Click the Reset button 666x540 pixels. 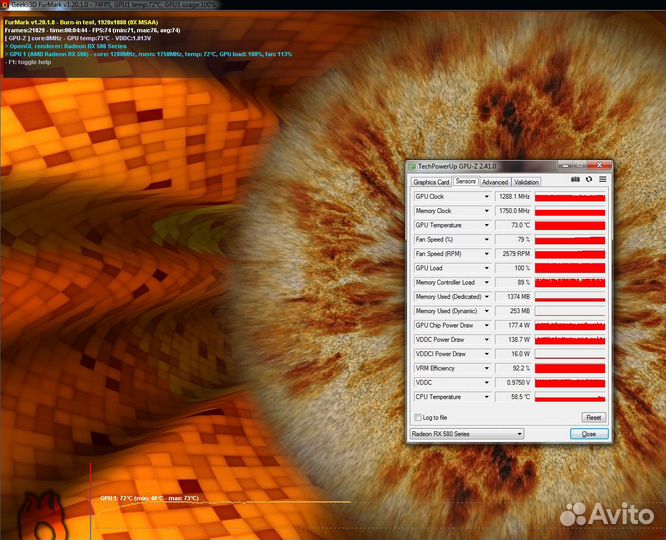click(x=593, y=418)
